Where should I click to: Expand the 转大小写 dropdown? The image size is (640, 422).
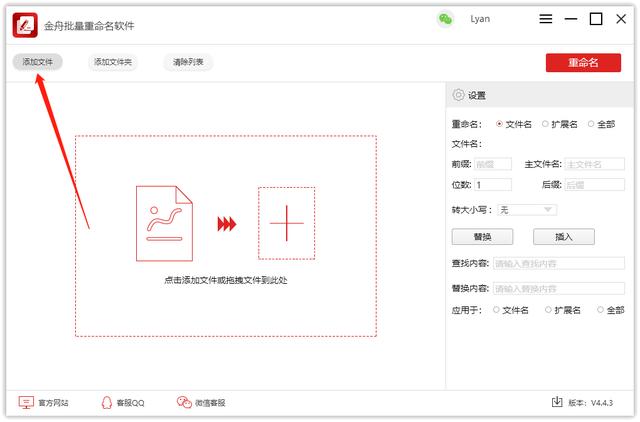[527, 210]
